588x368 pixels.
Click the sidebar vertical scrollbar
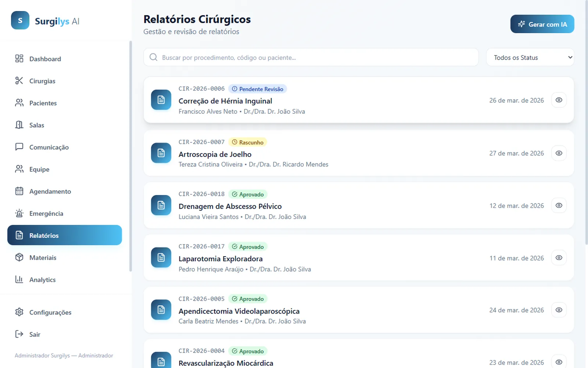coord(130,156)
